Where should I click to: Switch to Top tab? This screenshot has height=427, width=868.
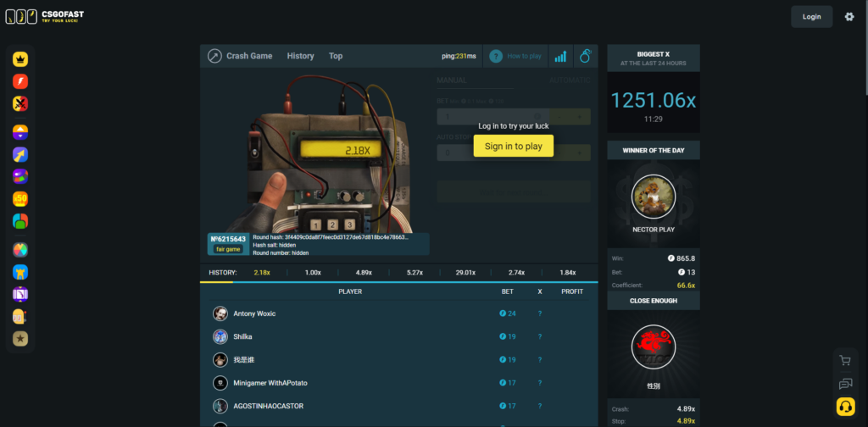pyautogui.click(x=336, y=56)
